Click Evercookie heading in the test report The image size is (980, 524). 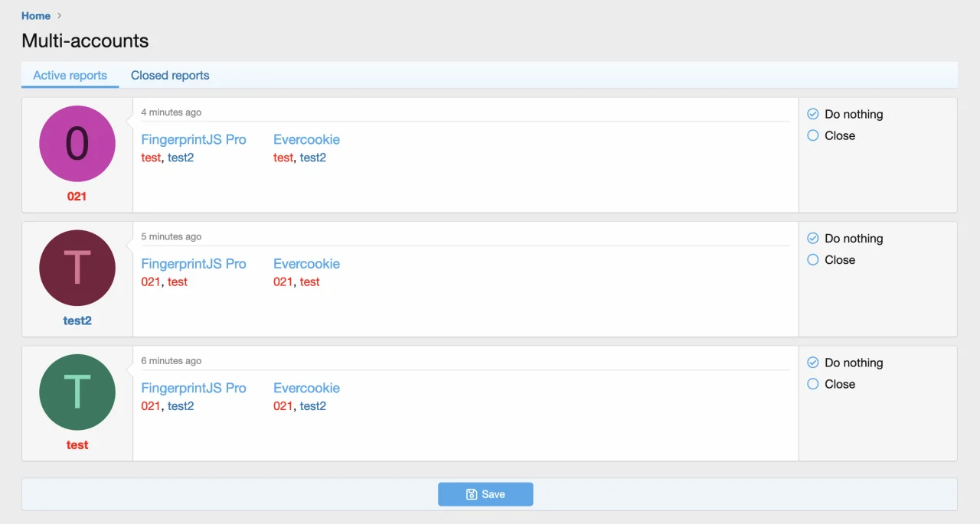(x=306, y=389)
